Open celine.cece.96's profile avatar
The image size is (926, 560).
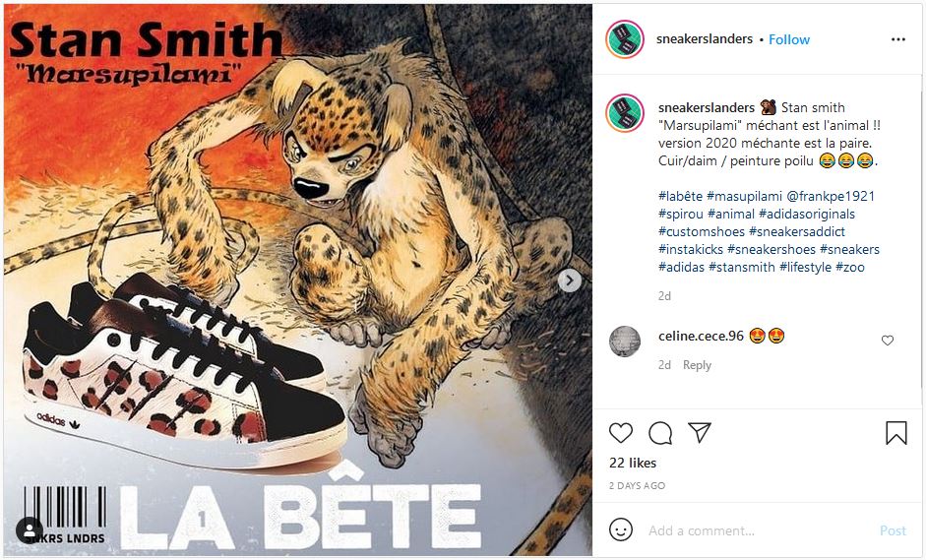[x=625, y=342]
